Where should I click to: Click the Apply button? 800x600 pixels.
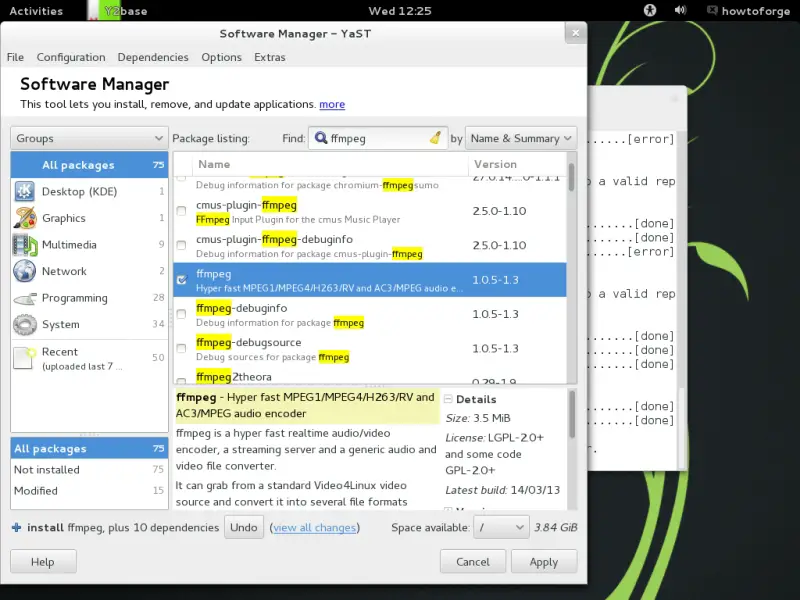(544, 562)
